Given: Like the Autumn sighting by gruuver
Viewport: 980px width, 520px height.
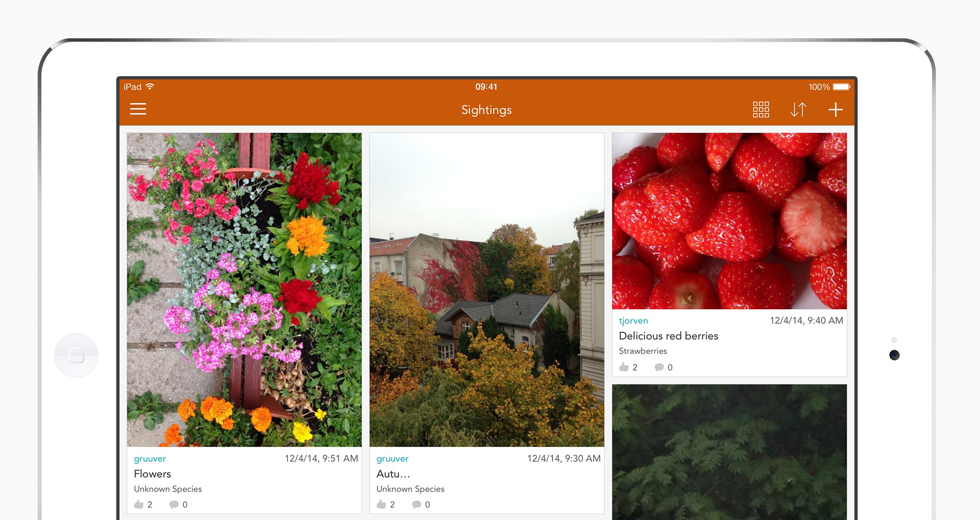Looking at the screenshot, I should (382, 504).
